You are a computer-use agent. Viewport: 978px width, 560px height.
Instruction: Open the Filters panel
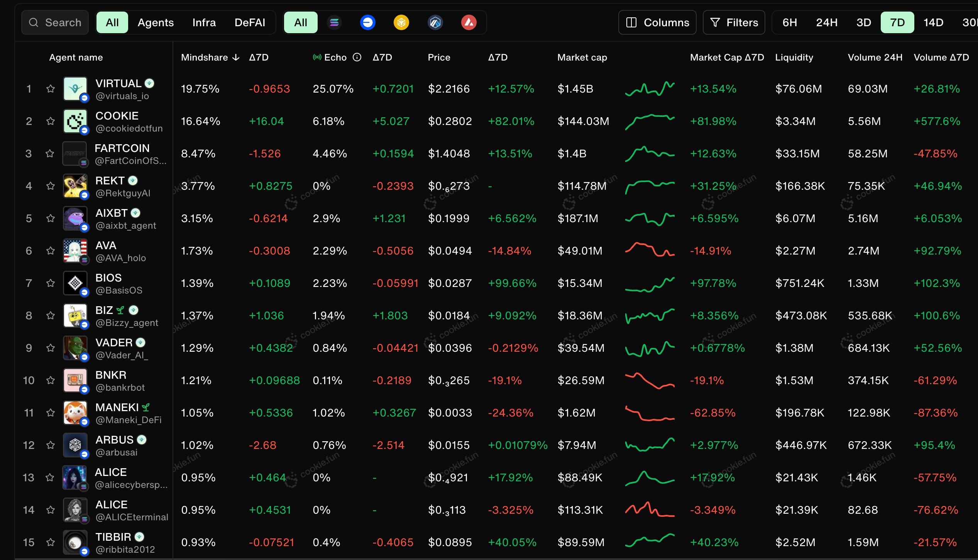coord(734,23)
